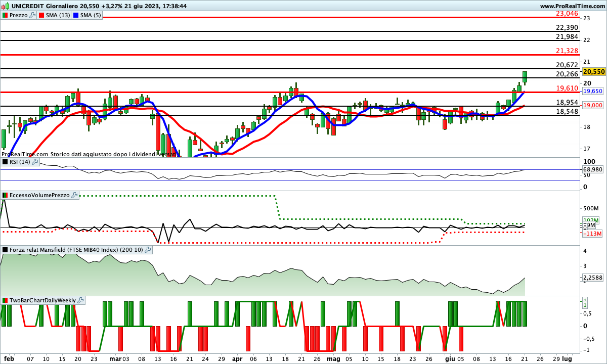Image resolution: width=607 pixels, height=364 pixels.
Task: Click the 68,980 RSI value tag
Action: point(592,170)
